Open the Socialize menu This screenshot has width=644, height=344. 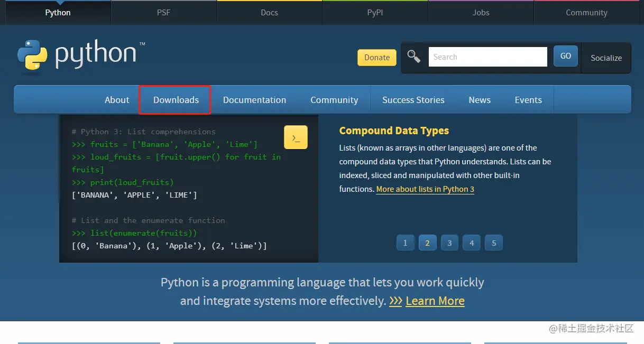coord(606,58)
